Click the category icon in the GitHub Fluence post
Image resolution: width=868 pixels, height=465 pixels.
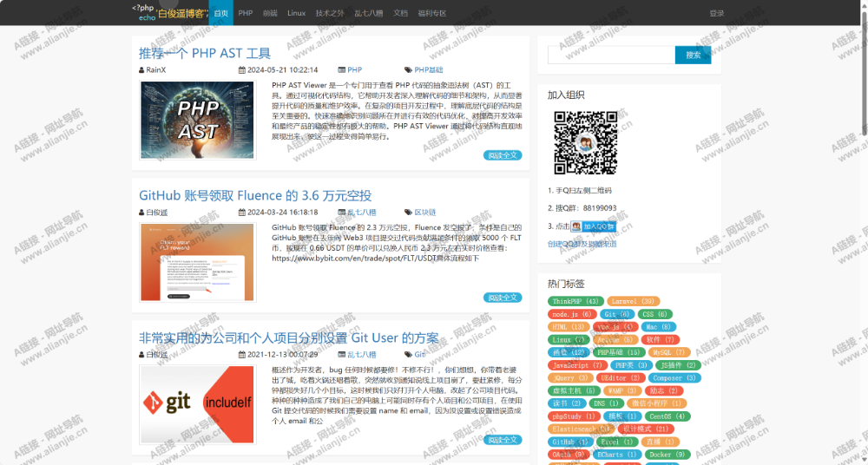click(x=341, y=212)
